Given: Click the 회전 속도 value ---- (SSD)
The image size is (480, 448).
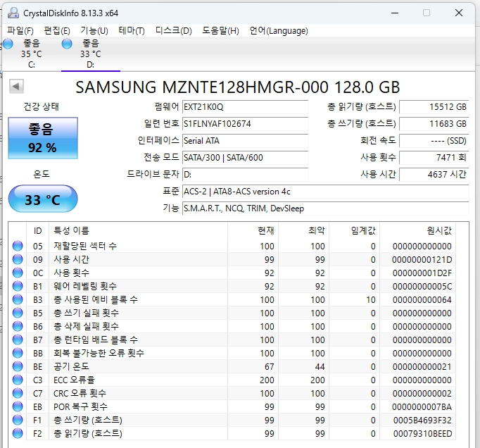Looking at the screenshot, I should pos(434,141).
